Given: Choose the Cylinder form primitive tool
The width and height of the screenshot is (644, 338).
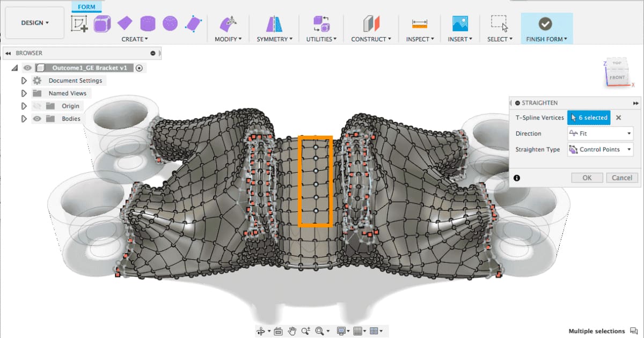Looking at the screenshot, I should pyautogui.click(x=148, y=24).
